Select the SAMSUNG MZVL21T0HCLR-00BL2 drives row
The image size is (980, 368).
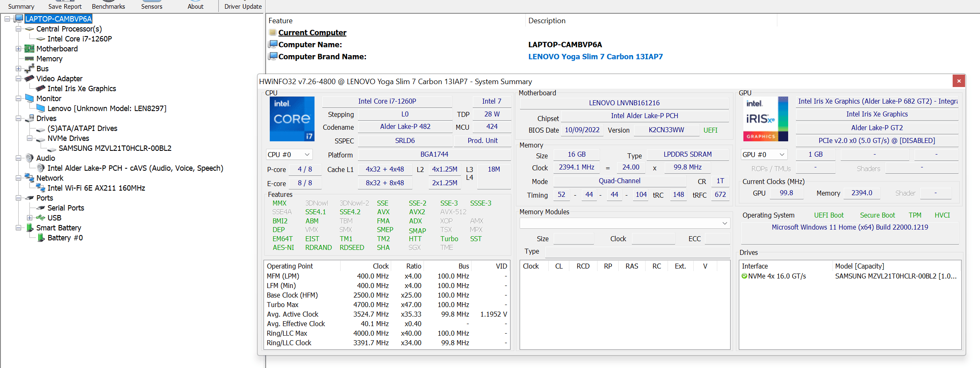[850, 276]
